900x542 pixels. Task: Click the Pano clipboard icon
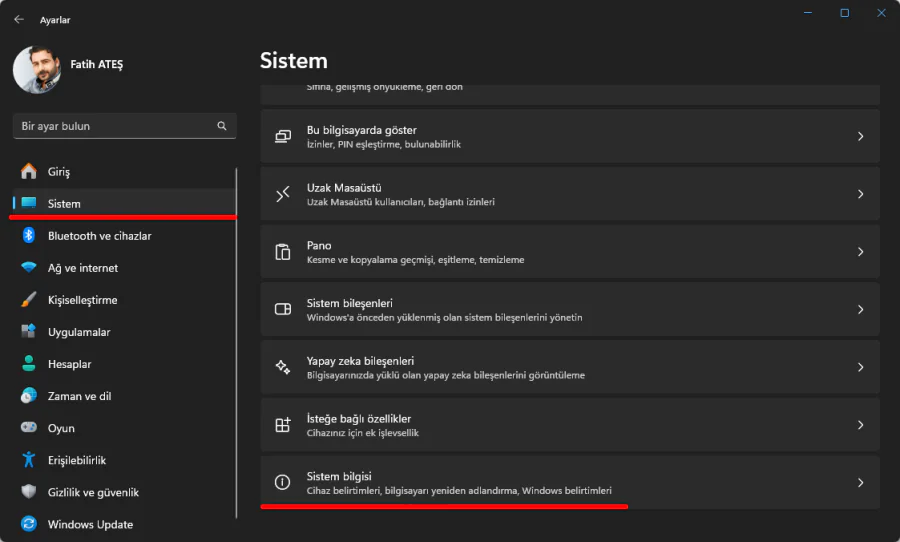283,251
